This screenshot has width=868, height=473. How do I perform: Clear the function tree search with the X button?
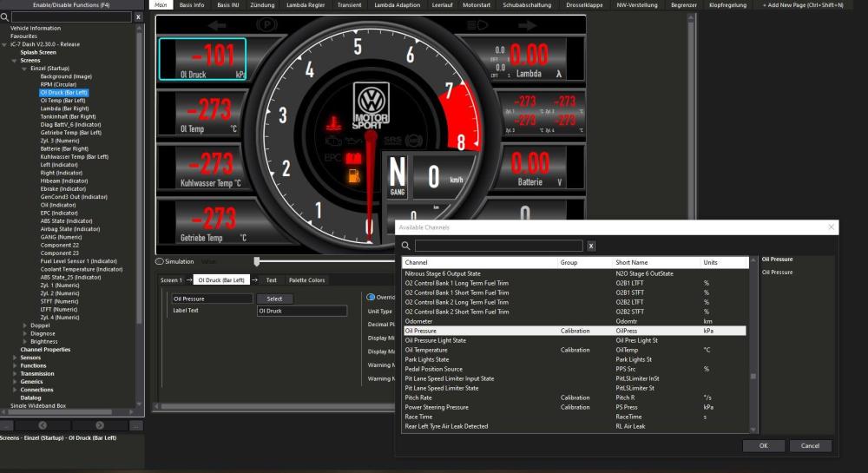tap(138, 17)
